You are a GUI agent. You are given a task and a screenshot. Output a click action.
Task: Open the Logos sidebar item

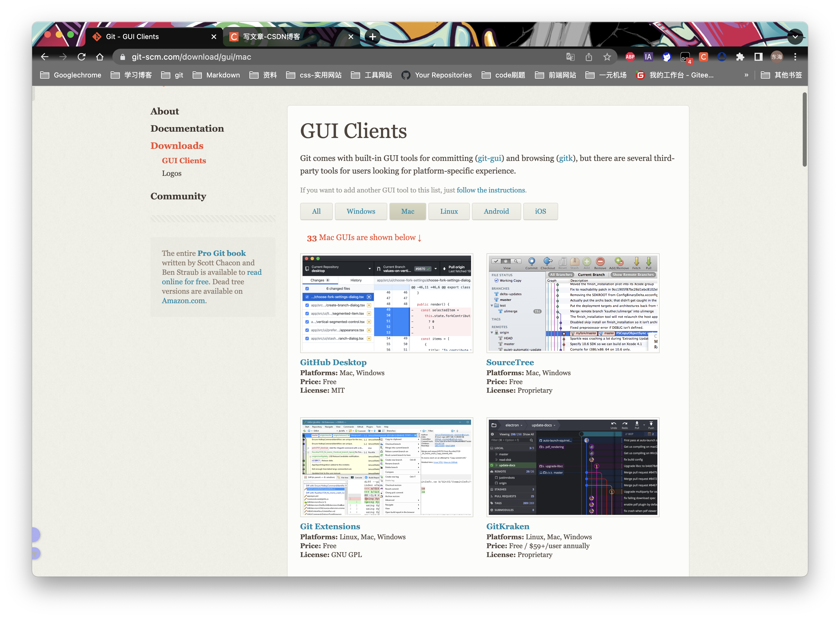171,174
